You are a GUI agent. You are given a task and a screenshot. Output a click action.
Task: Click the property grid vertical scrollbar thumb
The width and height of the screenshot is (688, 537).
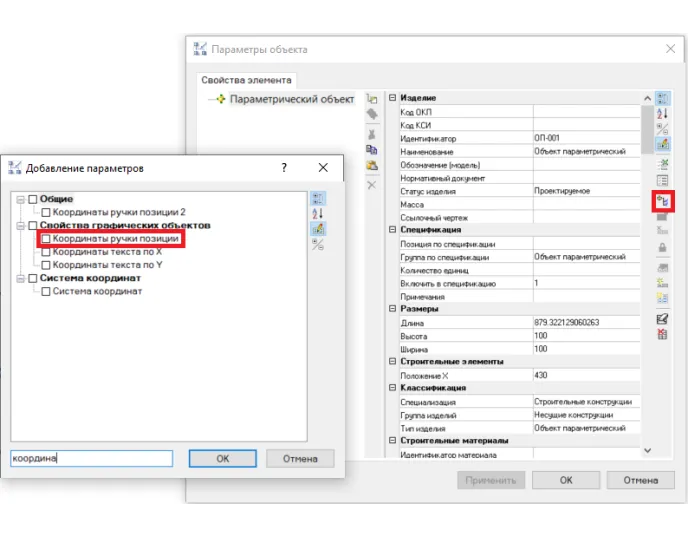pyautogui.click(x=647, y=129)
